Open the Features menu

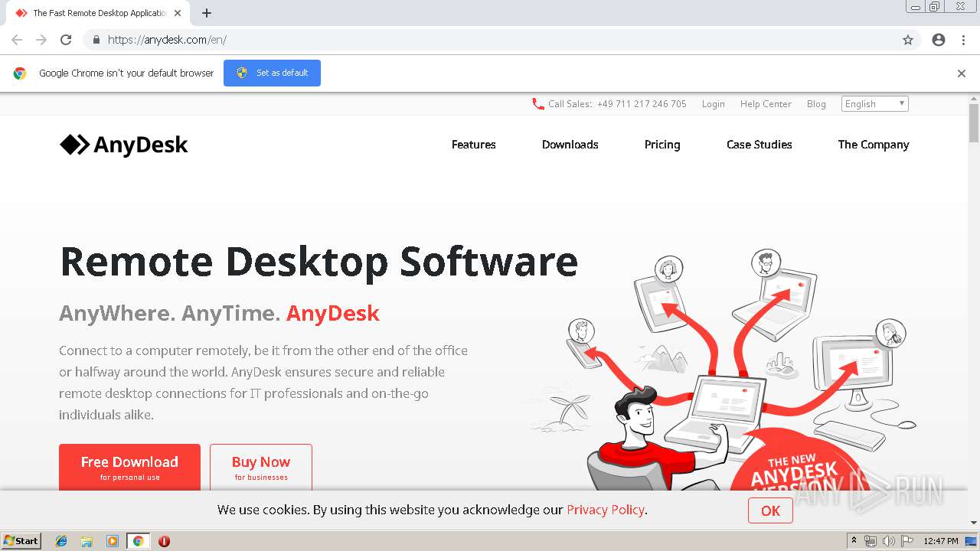tap(474, 145)
